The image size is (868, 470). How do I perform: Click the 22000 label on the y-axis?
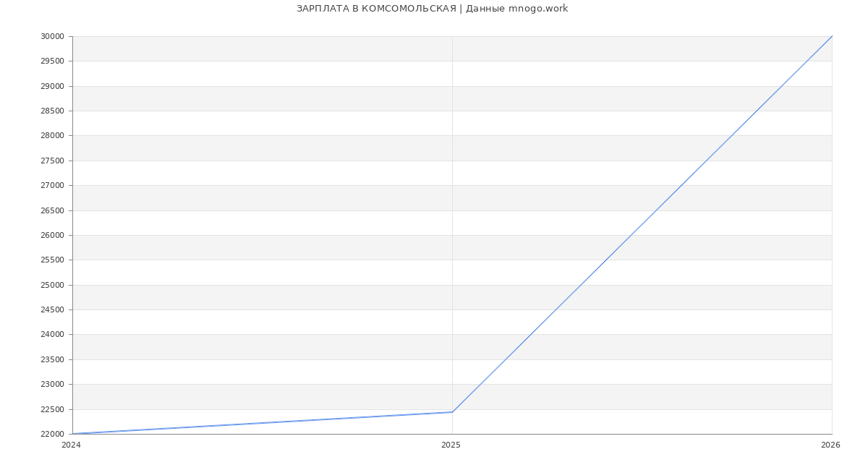(53, 434)
